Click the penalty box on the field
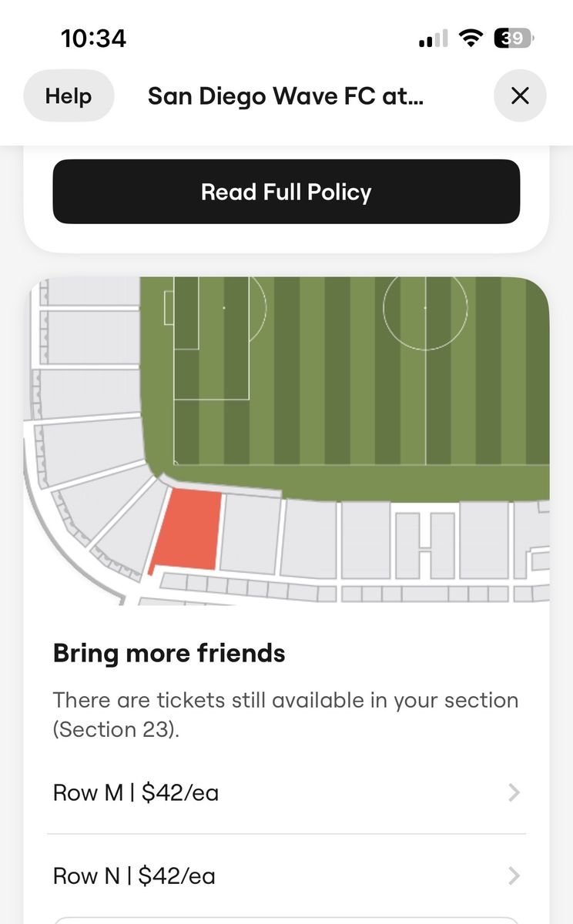Screen dimensions: 573x924 [x=212, y=339]
